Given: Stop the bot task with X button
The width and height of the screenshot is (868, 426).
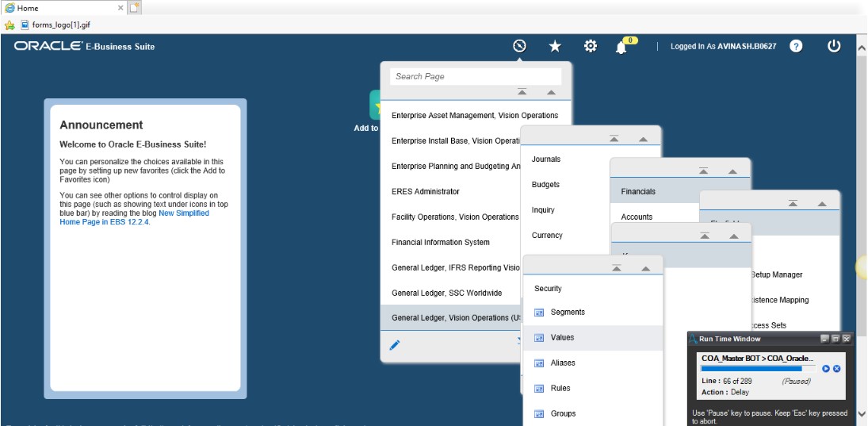Looking at the screenshot, I should pos(836,369).
